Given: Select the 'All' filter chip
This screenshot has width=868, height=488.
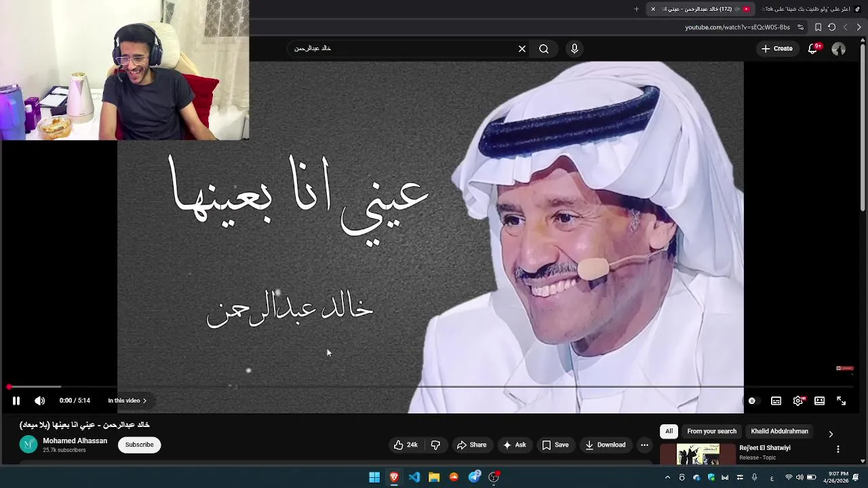Looking at the screenshot, I should (x=669, y=431).
